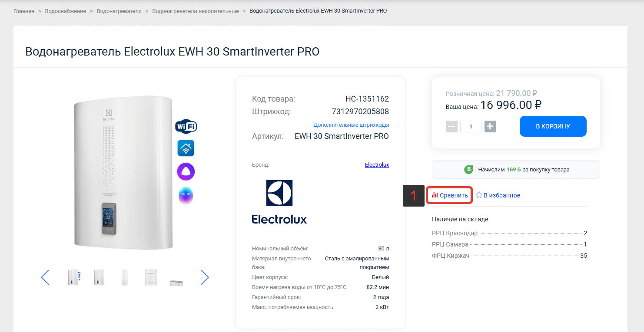Viewport: 644px width, 332px height.
Task: Click max power value 2 кВт
Action: pyautogui.click(x=382, y=307)
